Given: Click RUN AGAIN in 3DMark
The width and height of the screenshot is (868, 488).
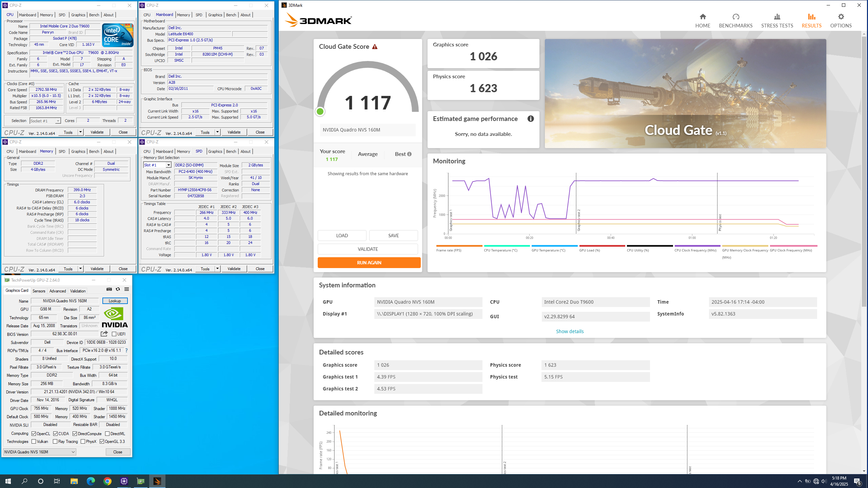Looking at the screenshot, I should coord(369,263).
